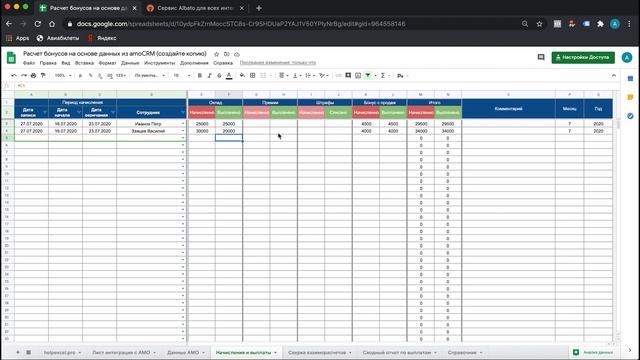This screenshot has width=640, height=360.
Task: Open the Вставка menu
Action: pyautogui.click(x=84, y=63)
